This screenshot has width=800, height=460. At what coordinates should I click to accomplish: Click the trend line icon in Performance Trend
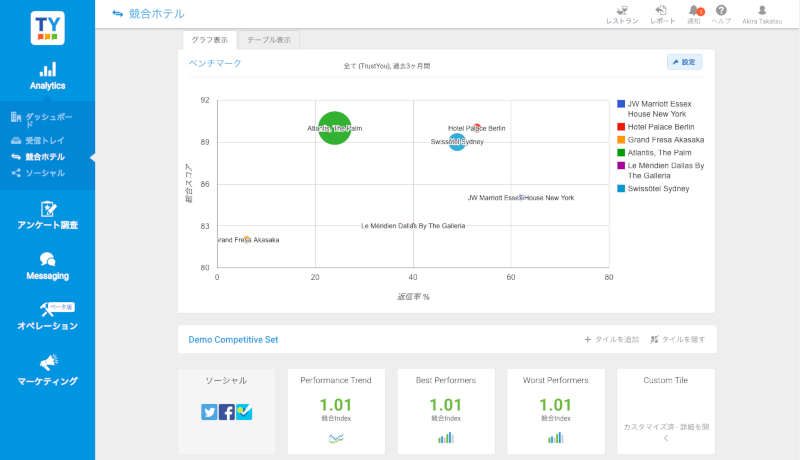[x=336, y=438]
